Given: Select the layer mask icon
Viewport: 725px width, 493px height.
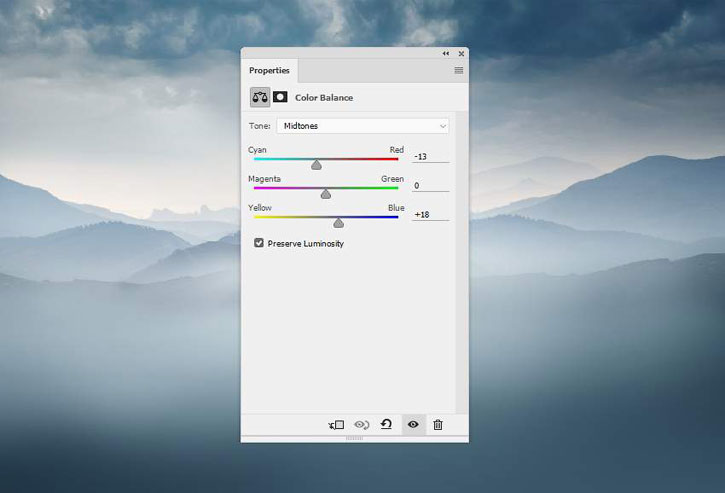Looking at the screenshot, I should click(x=280, y=97).
